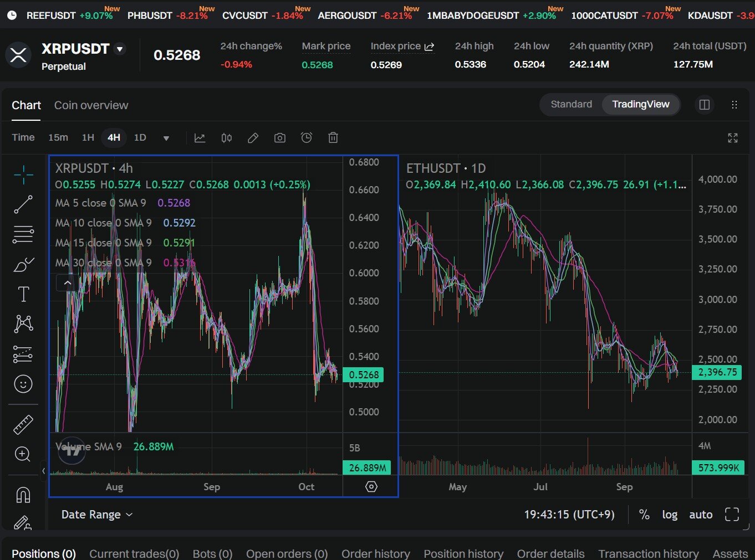This screenshot has height=560, width=755.
Task: Switch to Standard chart mode
Action: pos(571,104)
